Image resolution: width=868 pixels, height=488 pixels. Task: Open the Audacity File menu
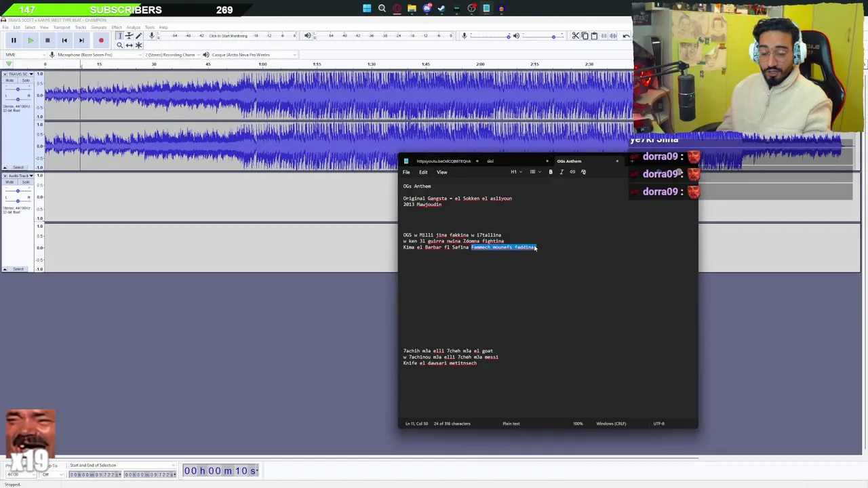[x=5, y=27]
